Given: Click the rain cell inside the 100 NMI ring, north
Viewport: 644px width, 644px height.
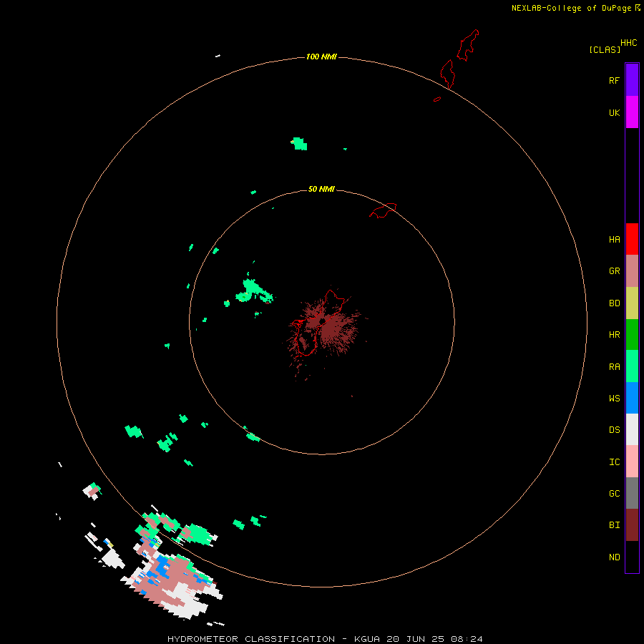Looking at the screenshot, I should click(299, 144).
